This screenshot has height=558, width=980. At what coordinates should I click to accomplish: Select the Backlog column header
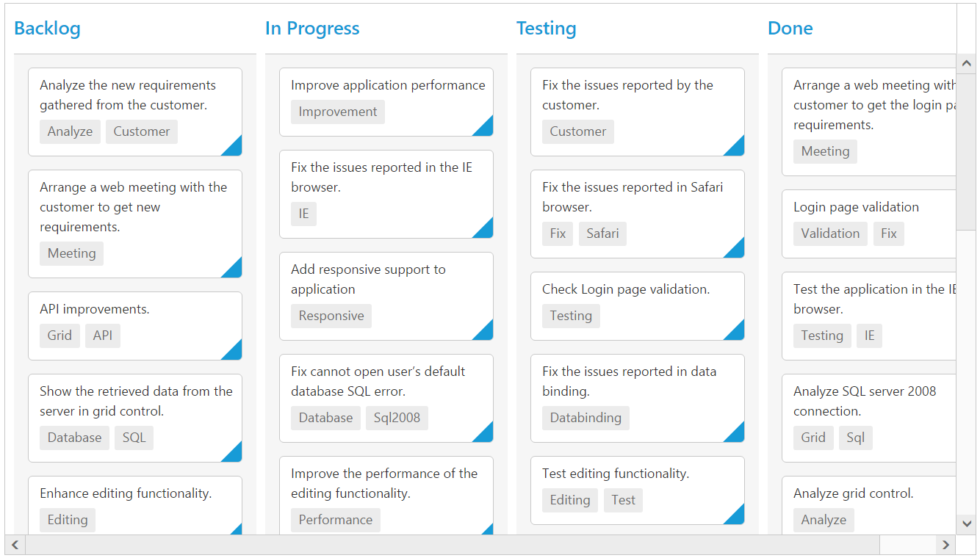pos(47,29)
